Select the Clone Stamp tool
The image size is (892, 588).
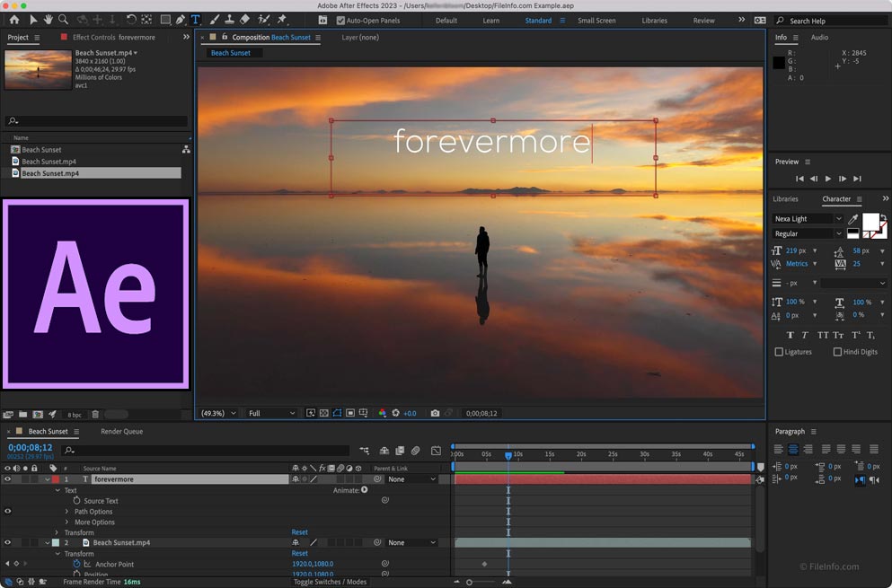pos(229,20)
